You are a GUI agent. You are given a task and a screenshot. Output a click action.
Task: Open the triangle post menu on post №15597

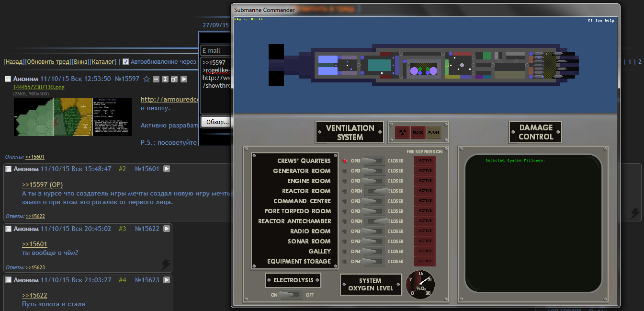184,79
